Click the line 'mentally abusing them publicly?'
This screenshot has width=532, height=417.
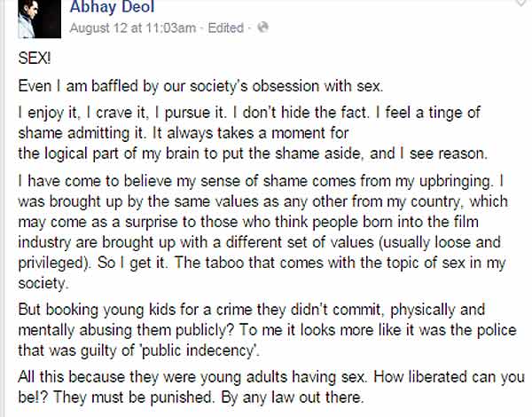(x=267, y=330)
